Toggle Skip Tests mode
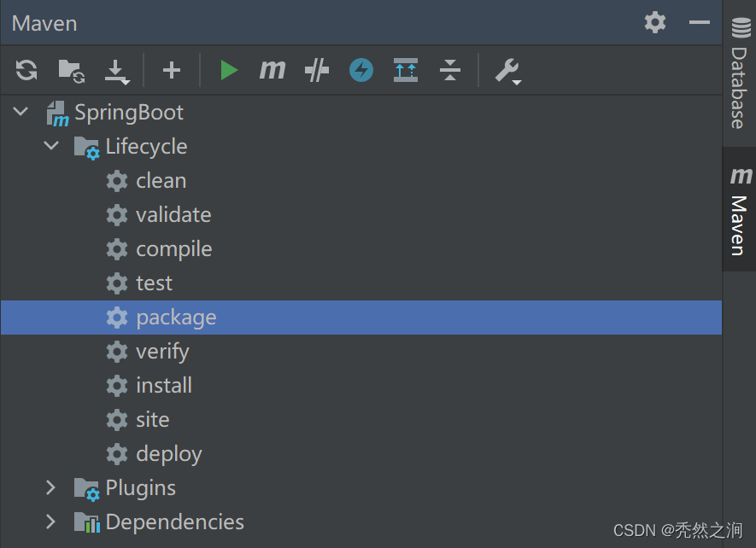756x548 pixels. (x=317, y=70)
